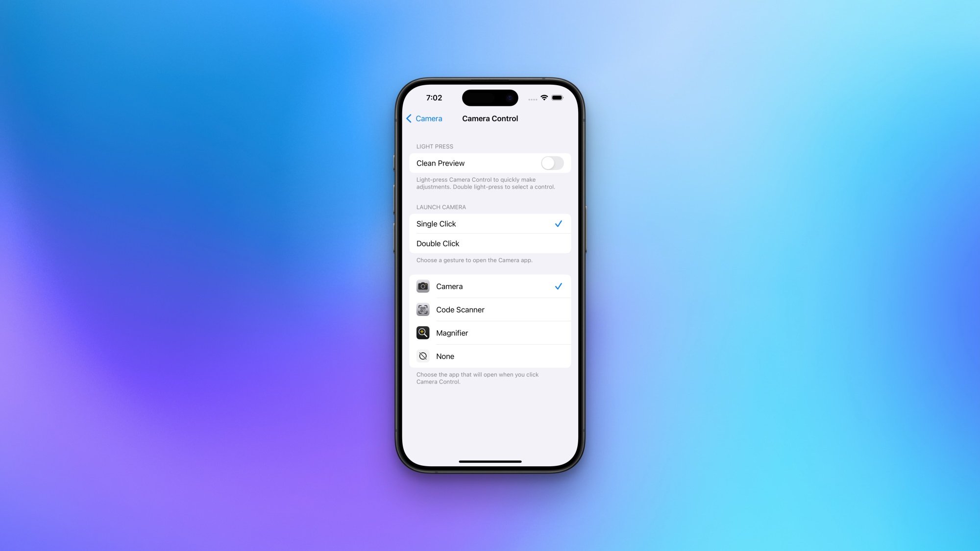Tap the Code Scanner icon

pyautogui.click(x=423, y=310)
